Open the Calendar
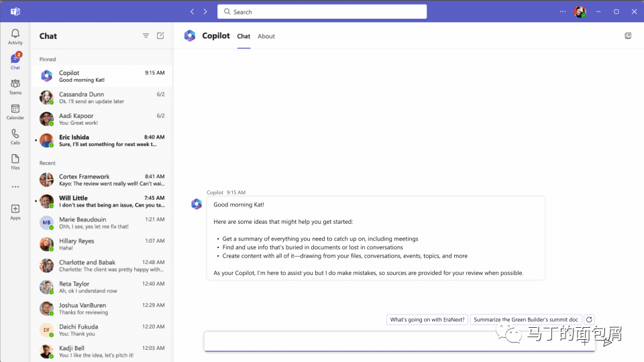Screen dimensions: 644x362 (15, 112)
